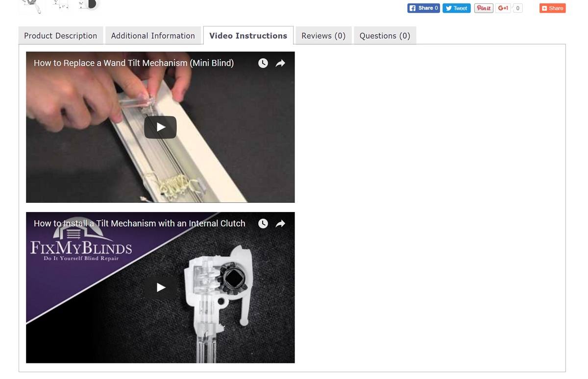Click Watch Later clock on Wand Tilt video
Screen dimensions: 588x379
pyautogui.click(x=263, y=63)
